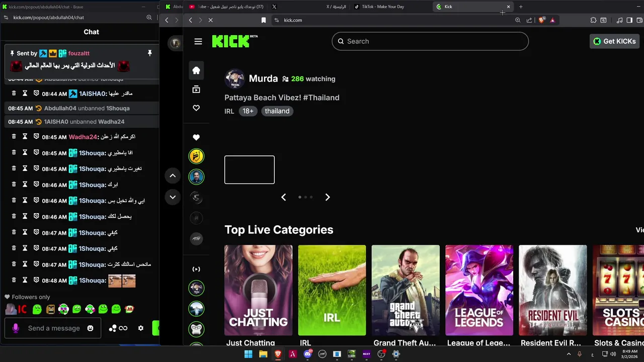Open File Explorer from taskbar
644x362 pixels.
click(x=263, y=354)
